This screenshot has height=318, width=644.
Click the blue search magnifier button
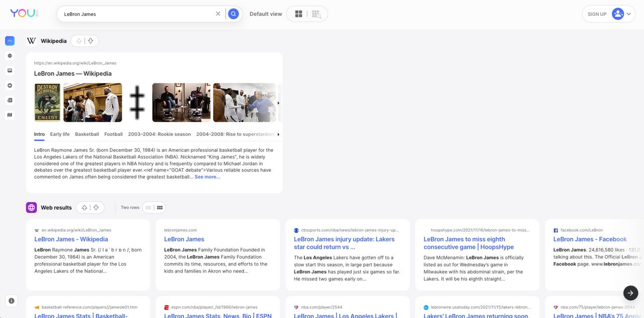pyautogui.click(x=233, y=14)
